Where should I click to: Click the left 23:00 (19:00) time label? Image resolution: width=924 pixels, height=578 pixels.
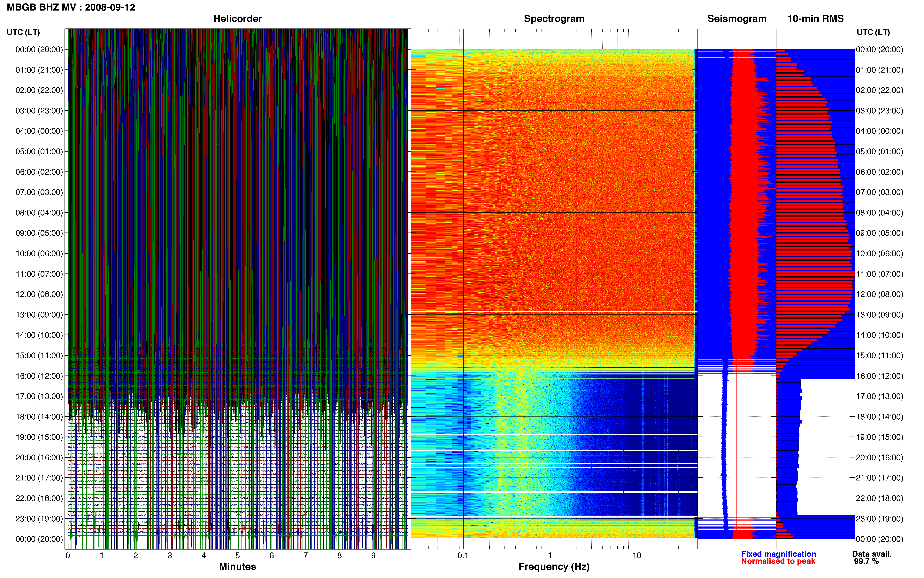(x=39, y=519)
